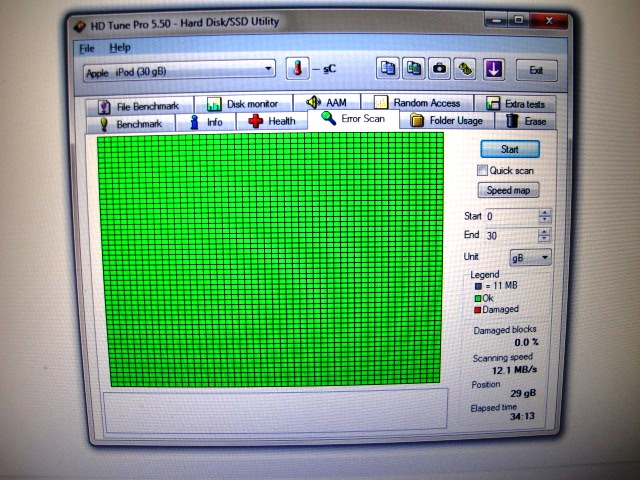Screen dimensions: 640x480
Task: Click the Speed map button
Action: tap(509, 190)
